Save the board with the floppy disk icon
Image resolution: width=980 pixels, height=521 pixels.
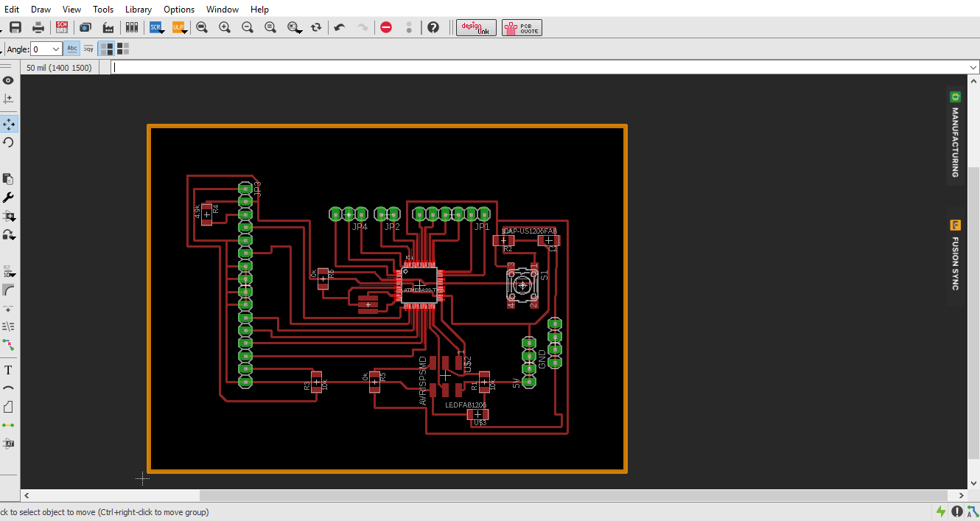coord(15,27)
